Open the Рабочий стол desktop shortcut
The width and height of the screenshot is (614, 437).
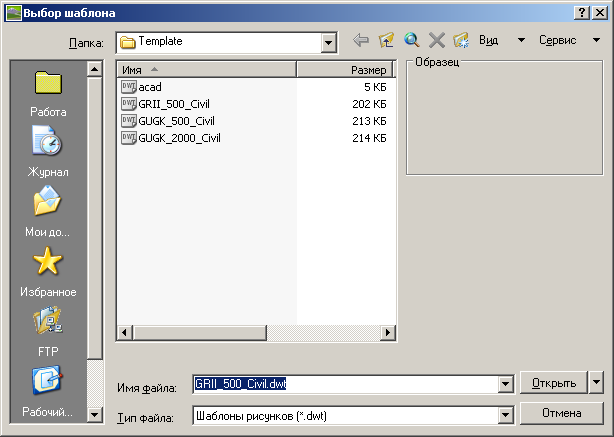point(47,392)
